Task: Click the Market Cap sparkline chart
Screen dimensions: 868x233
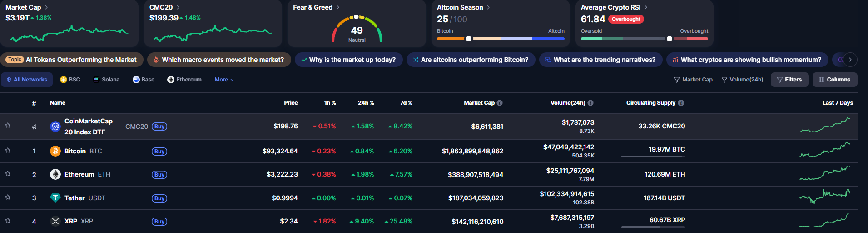Action: [69, 33]
